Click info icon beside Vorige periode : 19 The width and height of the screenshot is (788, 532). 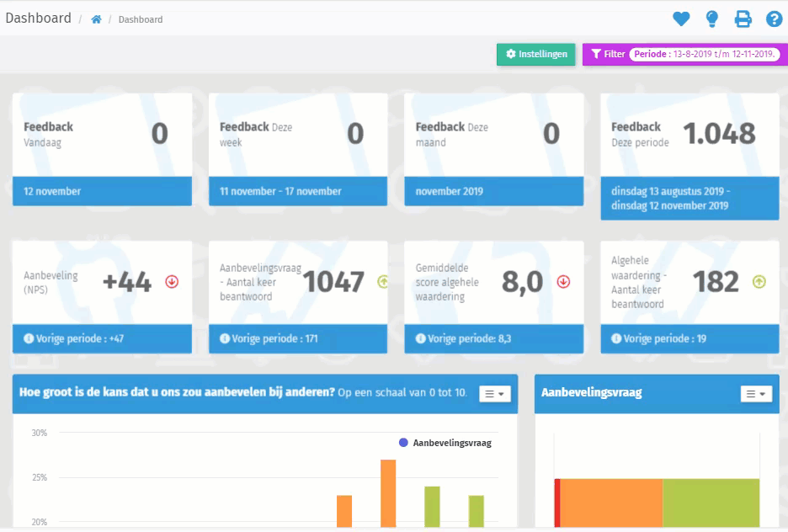(616, 338)
